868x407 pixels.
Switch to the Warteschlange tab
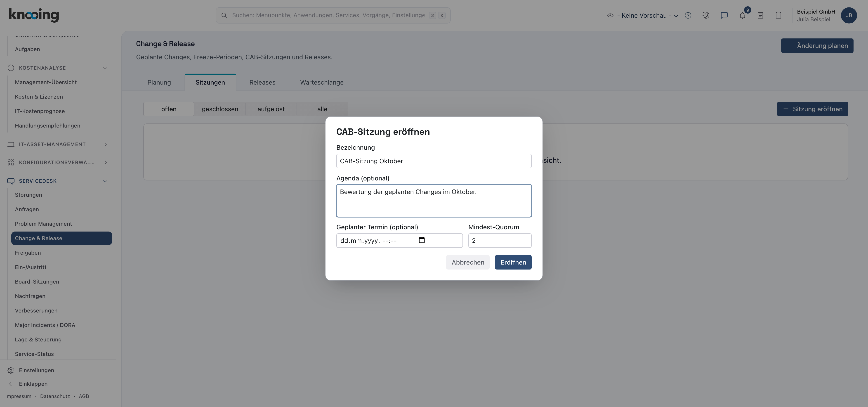(x=322, y=82)
